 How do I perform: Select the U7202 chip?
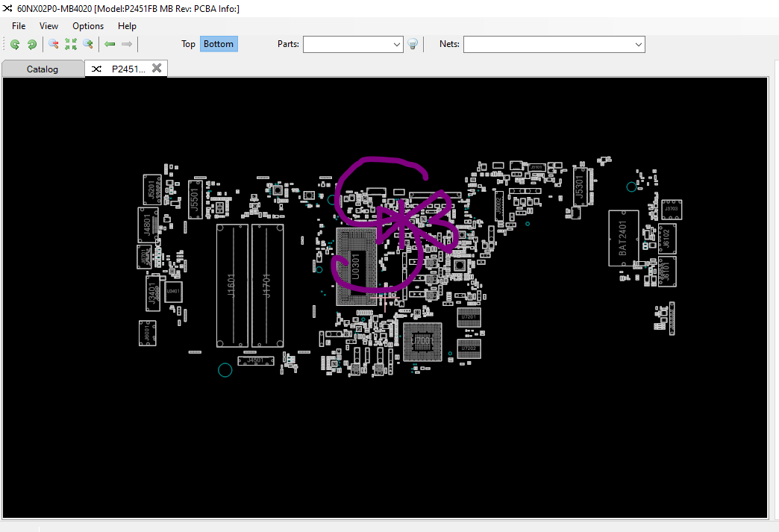(469, 348)
